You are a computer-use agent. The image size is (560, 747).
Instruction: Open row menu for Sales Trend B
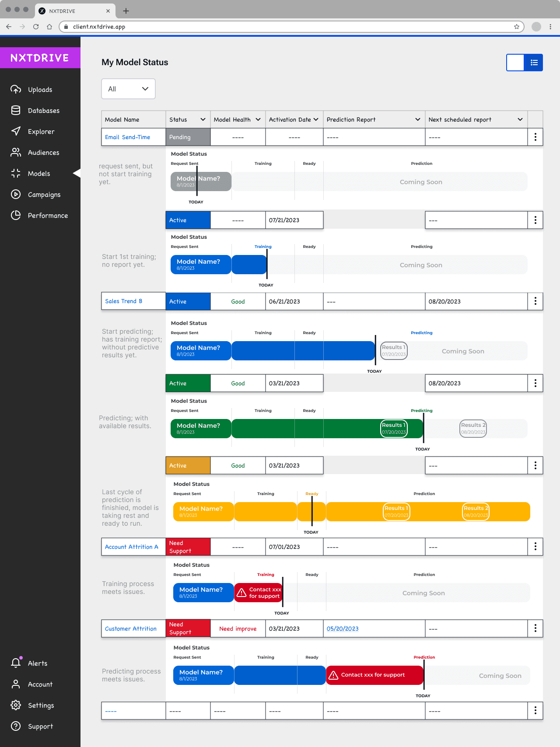[535, 301]
